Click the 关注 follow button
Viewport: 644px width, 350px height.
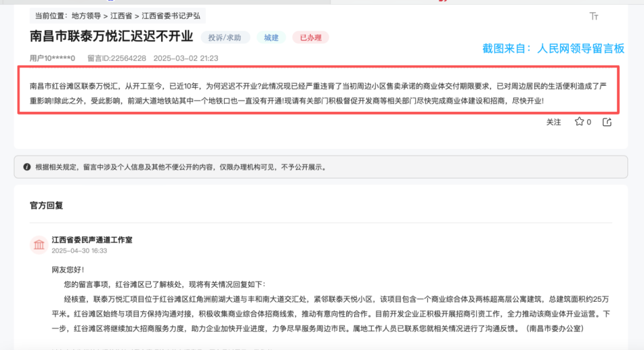pos(553,122)
